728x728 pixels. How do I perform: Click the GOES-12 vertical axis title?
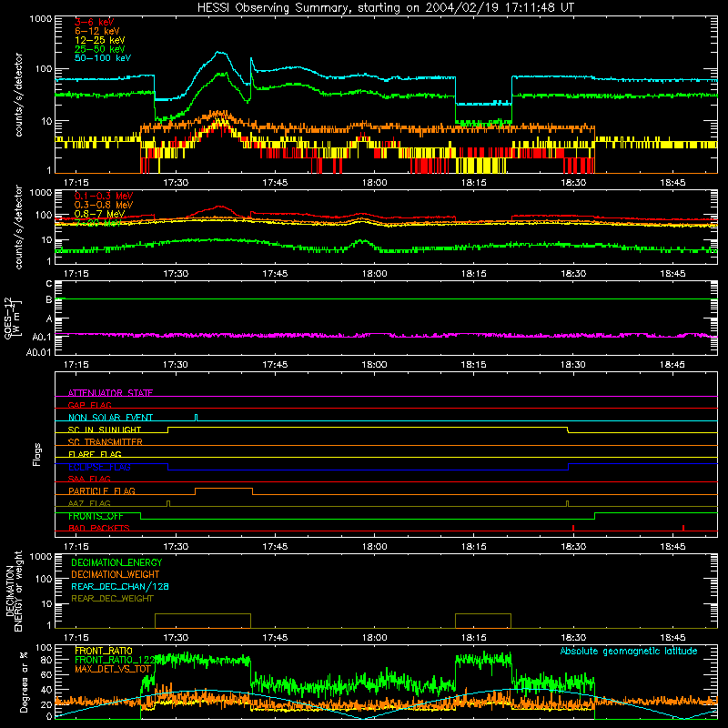point(13,318)
